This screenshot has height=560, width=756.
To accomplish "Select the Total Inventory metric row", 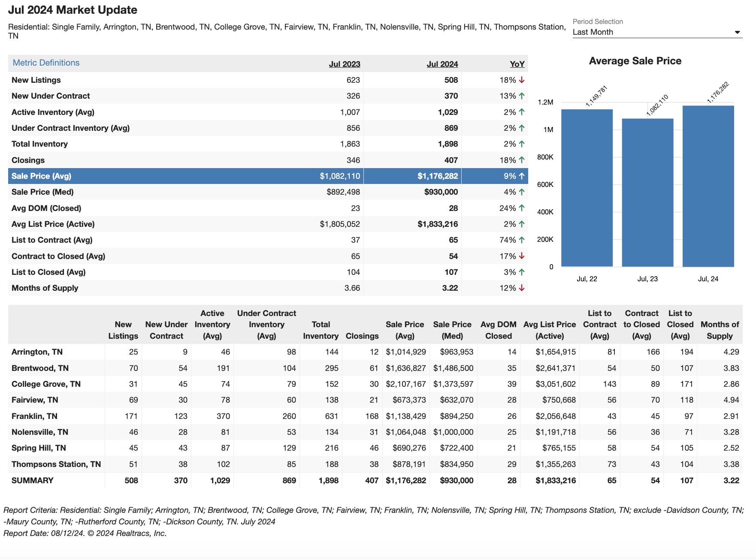I will [x=268, y=144].
